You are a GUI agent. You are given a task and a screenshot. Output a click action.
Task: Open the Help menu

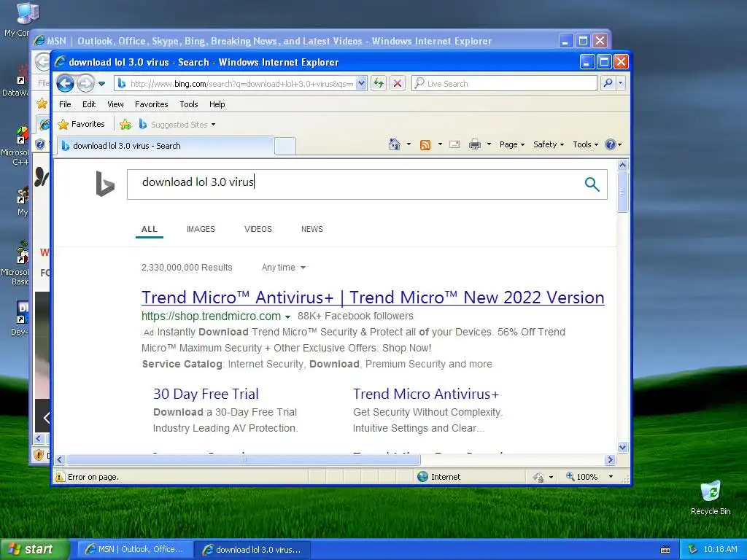click(x=217, y=104)
